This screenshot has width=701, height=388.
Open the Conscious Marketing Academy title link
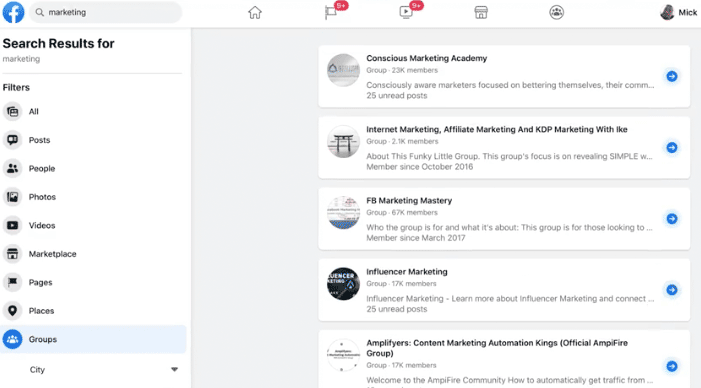pyautogui.click(x=427, y=58)
